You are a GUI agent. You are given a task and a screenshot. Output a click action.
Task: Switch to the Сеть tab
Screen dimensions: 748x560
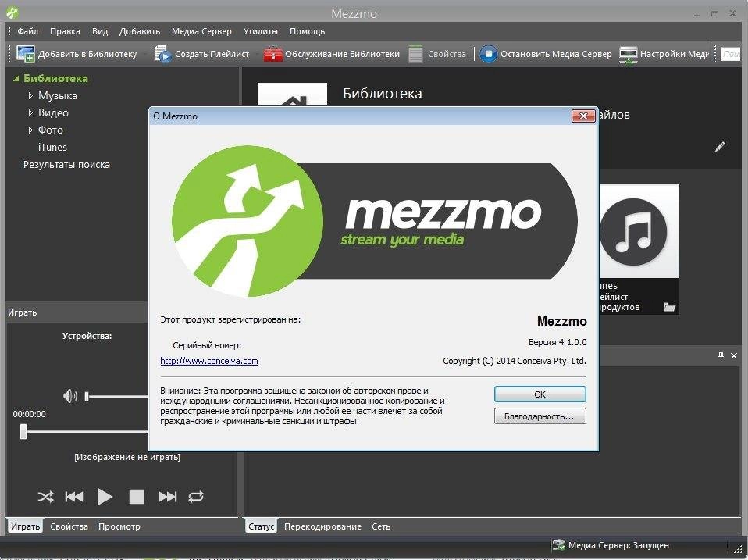click(381, 526)
